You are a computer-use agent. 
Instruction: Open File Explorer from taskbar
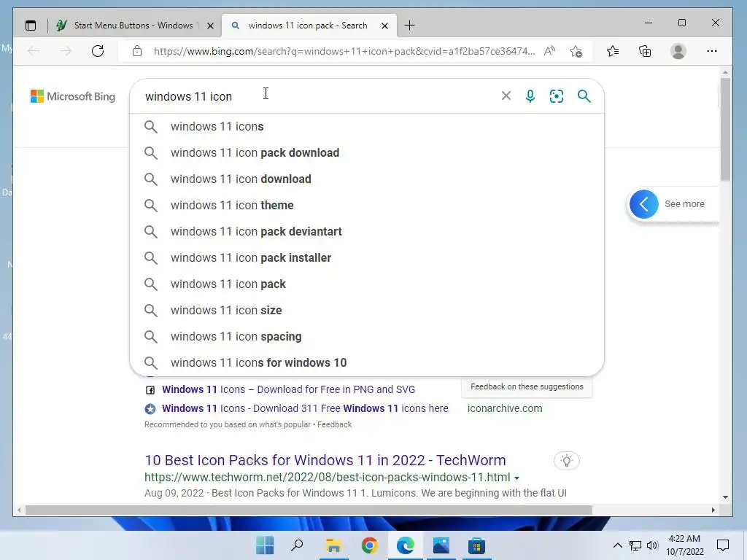click(333, 545)
